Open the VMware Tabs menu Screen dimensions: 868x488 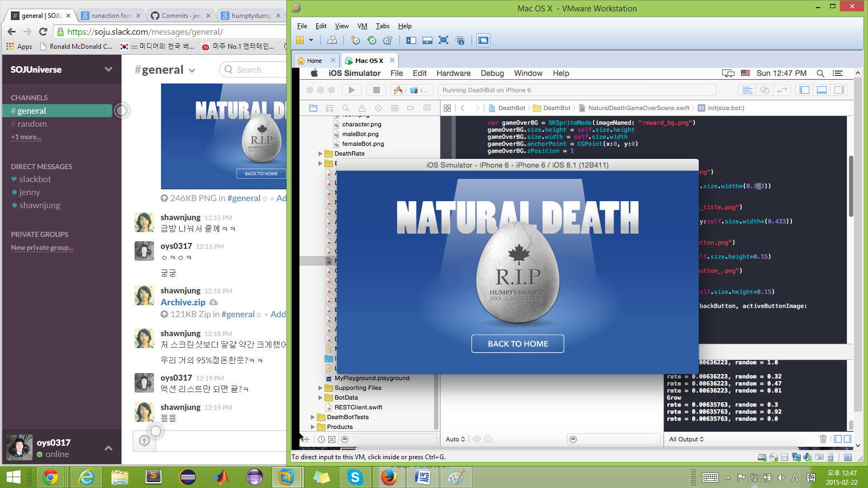tap(382, 26)
